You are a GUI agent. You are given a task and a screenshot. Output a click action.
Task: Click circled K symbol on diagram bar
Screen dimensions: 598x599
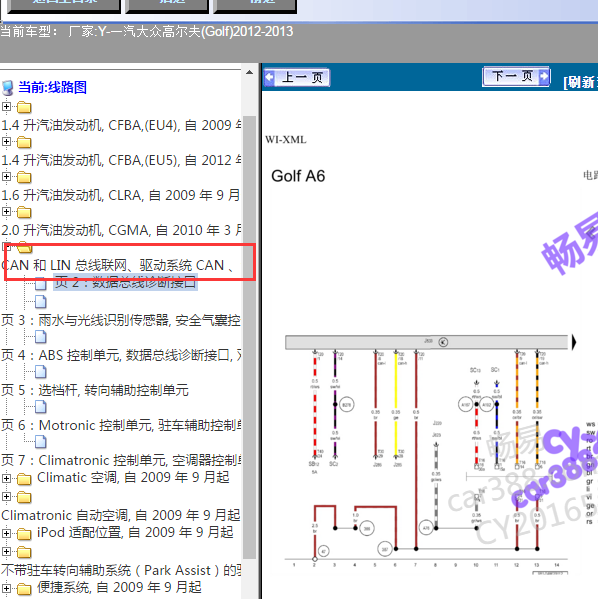[443, 342]
